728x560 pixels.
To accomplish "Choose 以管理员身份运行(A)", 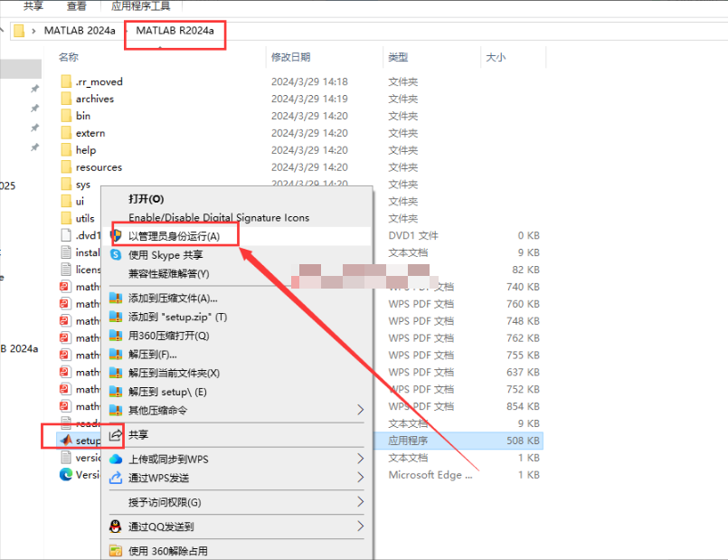I will [x=175, y=236].
